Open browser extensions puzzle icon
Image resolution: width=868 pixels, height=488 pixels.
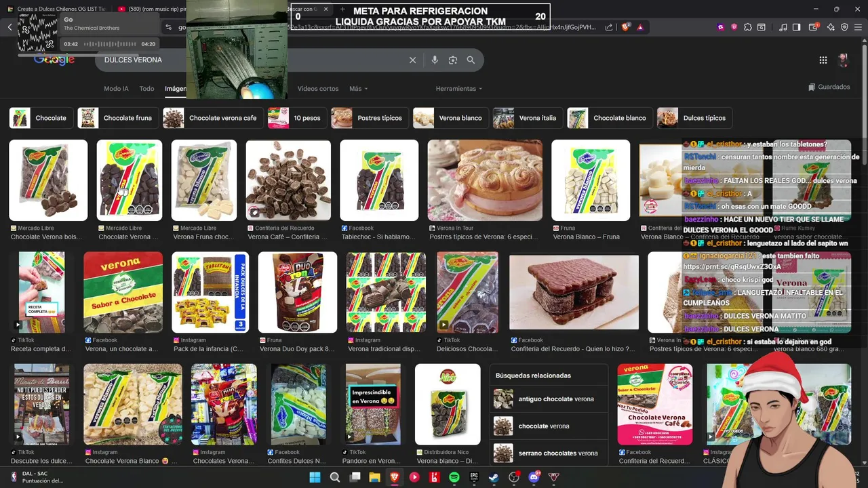[748, 27]
